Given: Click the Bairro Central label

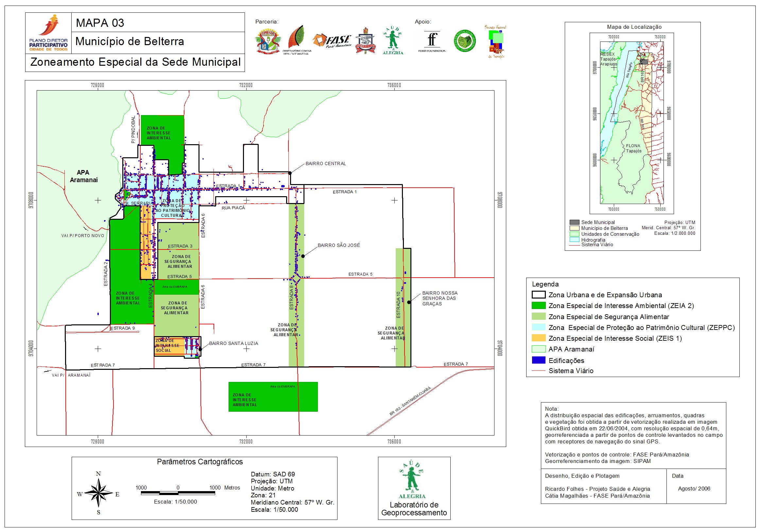Looking at the screenshot, I should click(325, 163).
